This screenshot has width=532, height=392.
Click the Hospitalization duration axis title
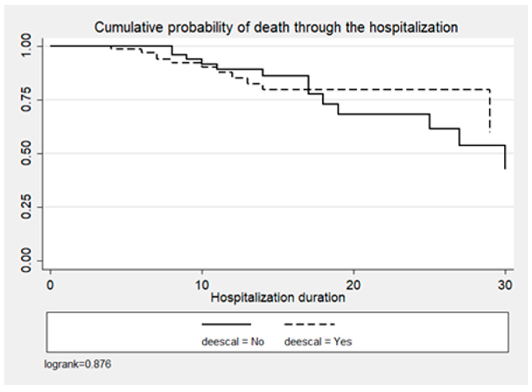pyautogui.click(x=278, y=298)
